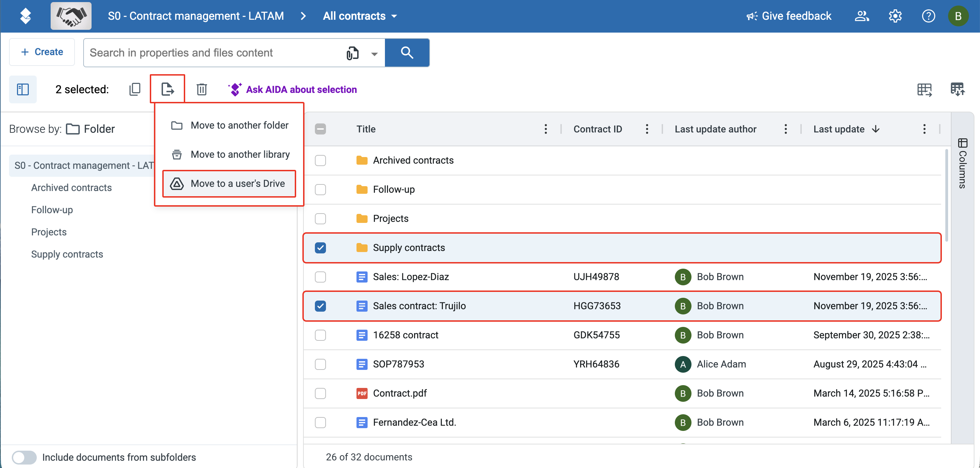The image size is (980, 468).
Task: Click the copy selection icon
Action: [135, 89]
